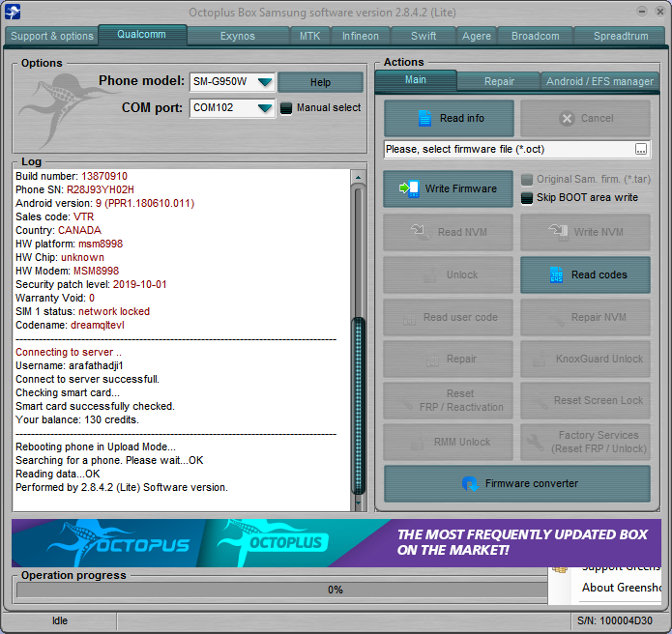Click the Read user code button
This screenshot has height=634, width=672.
point(449,317)
